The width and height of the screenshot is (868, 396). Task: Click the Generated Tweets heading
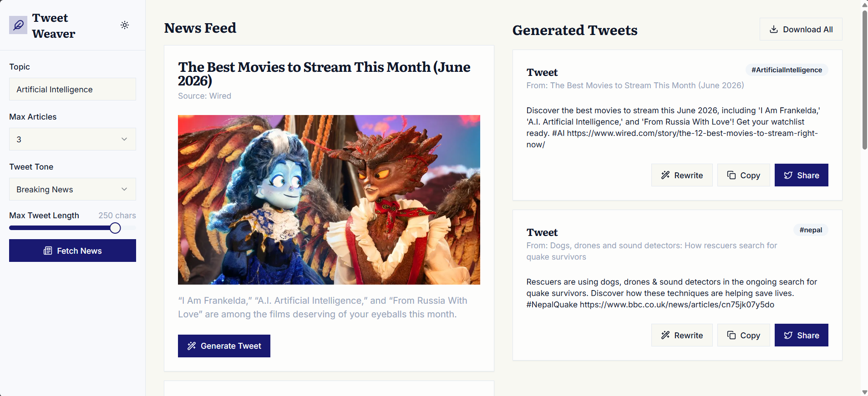pos(574,30)
